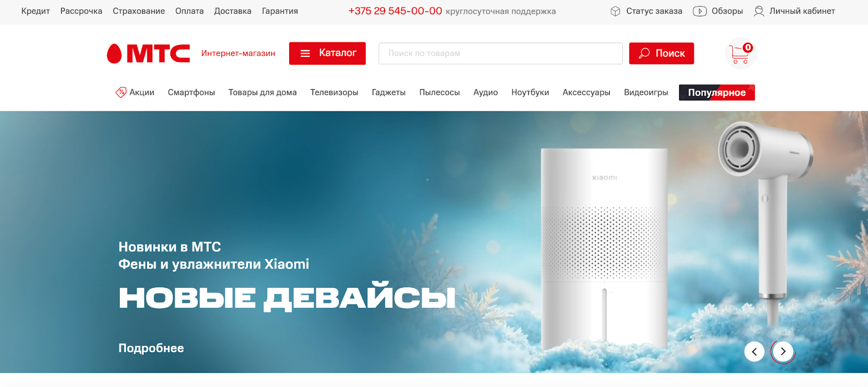The image size is (868, 387).
Task: Focus the product search field
Action: tap(501, 53)
